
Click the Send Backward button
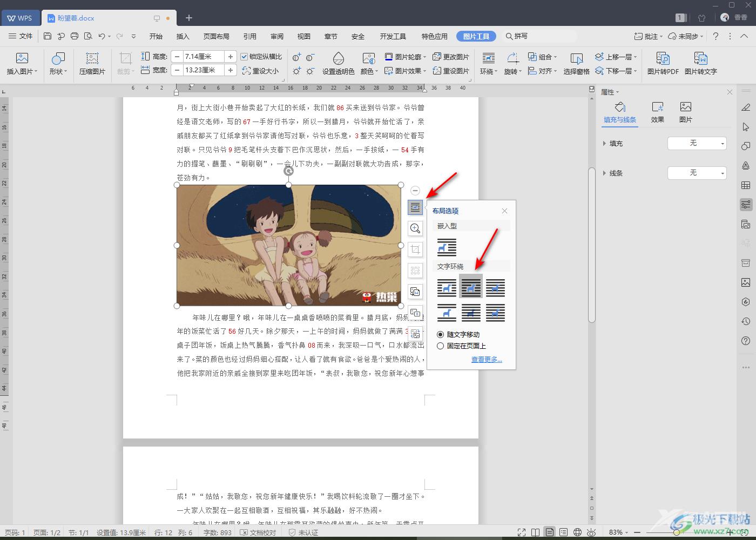pyautogui.click(x=616, y=71)
